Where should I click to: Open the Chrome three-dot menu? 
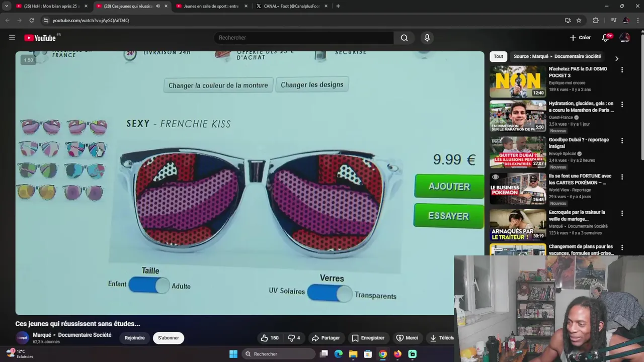coord(637,20)
